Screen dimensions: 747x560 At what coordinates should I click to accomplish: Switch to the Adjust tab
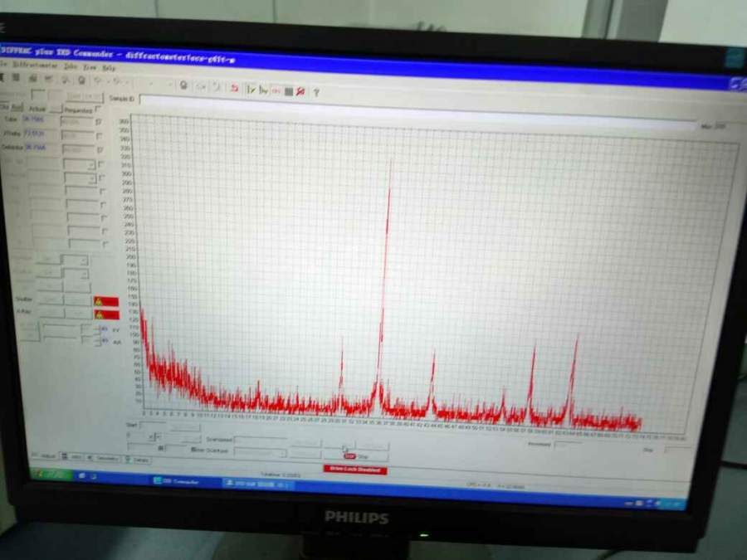44,455
